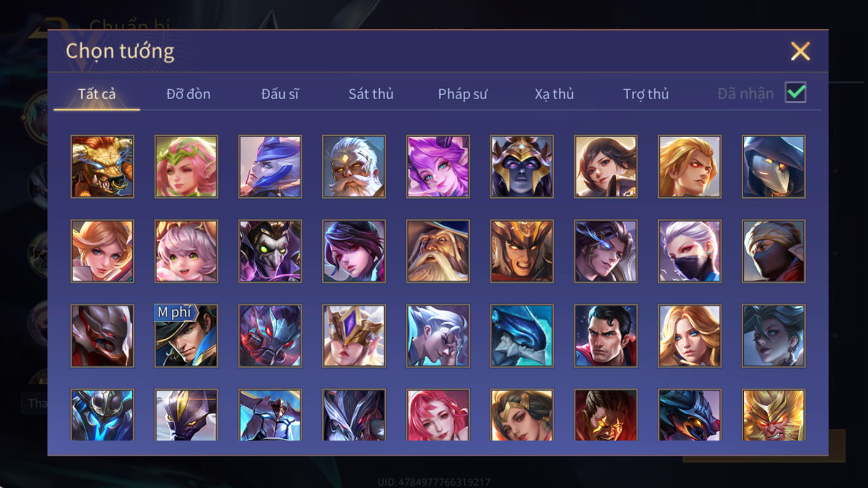Screen dimensions: 868x488
Task: Choose the purple-haired girl hero
Action: point(438,166)
